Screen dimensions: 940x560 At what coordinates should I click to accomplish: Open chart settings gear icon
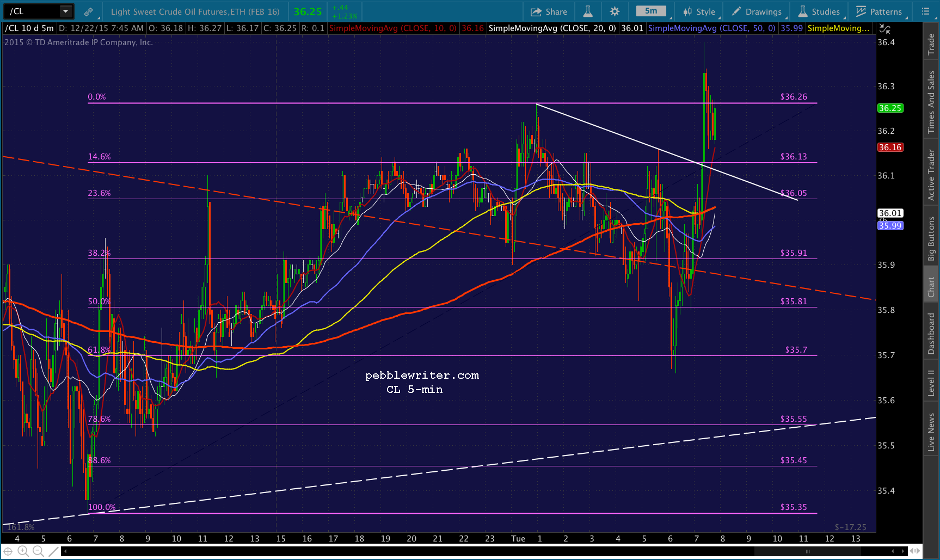(x=615, y=11)
